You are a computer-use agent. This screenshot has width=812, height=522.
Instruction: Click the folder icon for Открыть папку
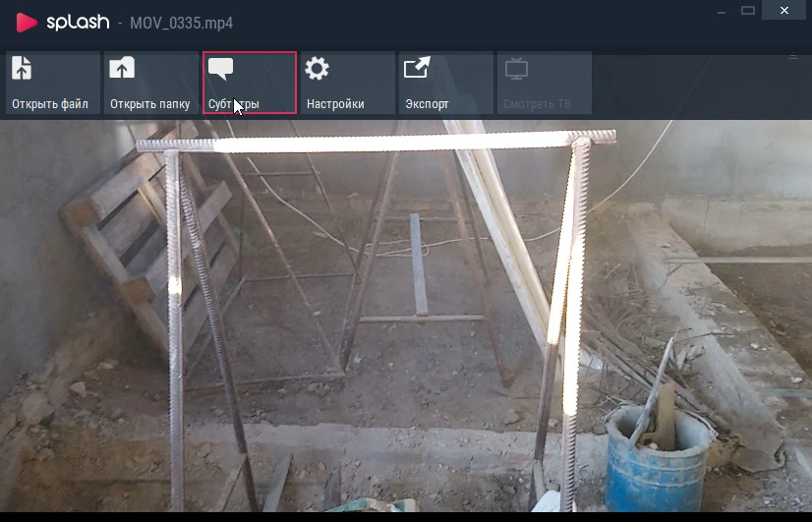[x=122, y=67]
